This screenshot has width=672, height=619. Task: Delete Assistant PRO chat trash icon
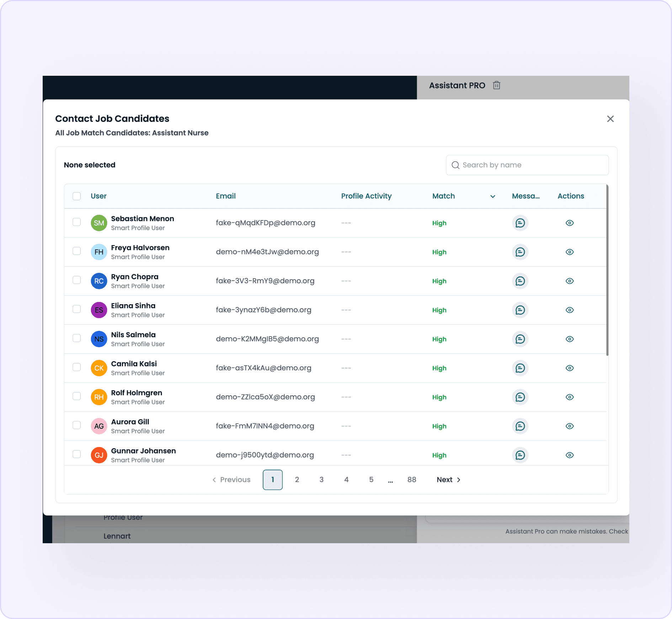pyautogui.click(x=497, y=85)
